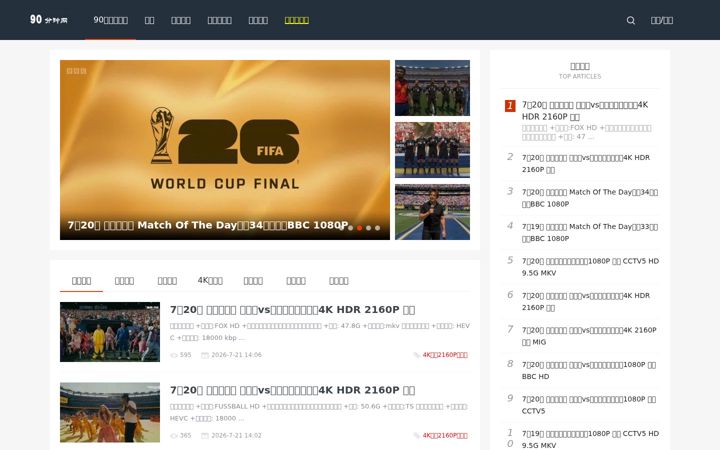Viewport: 720px width, 450px height.
Task: Click the active red carousel dot
Action: point(360,228)
